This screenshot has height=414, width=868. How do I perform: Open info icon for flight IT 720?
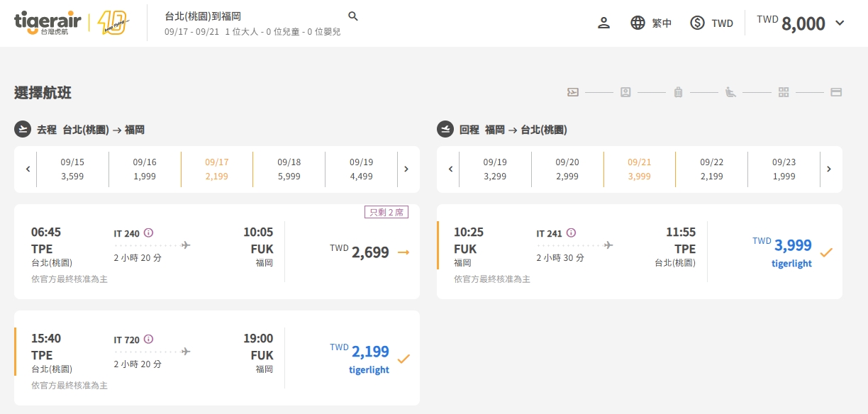pyautogui.click(x=148, y=339)
